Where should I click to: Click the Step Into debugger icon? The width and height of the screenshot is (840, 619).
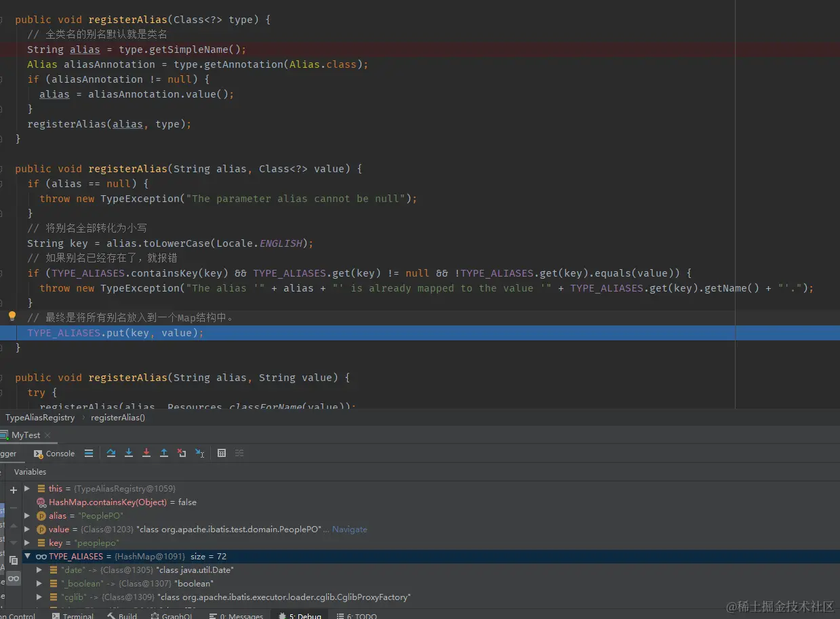coord(129,454)
